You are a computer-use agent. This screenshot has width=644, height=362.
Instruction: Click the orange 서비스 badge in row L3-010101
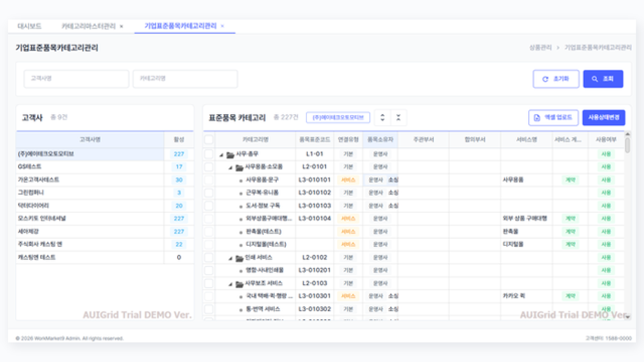[348, 180]
